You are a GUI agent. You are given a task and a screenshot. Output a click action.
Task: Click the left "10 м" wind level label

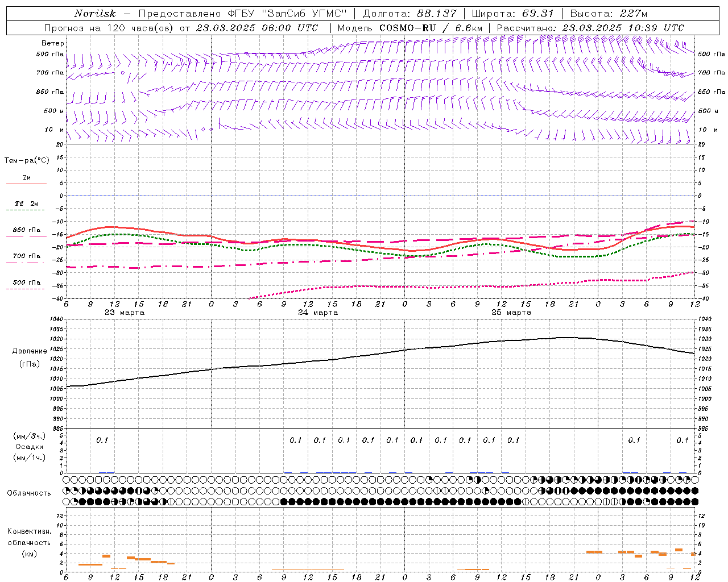[54, 130]
